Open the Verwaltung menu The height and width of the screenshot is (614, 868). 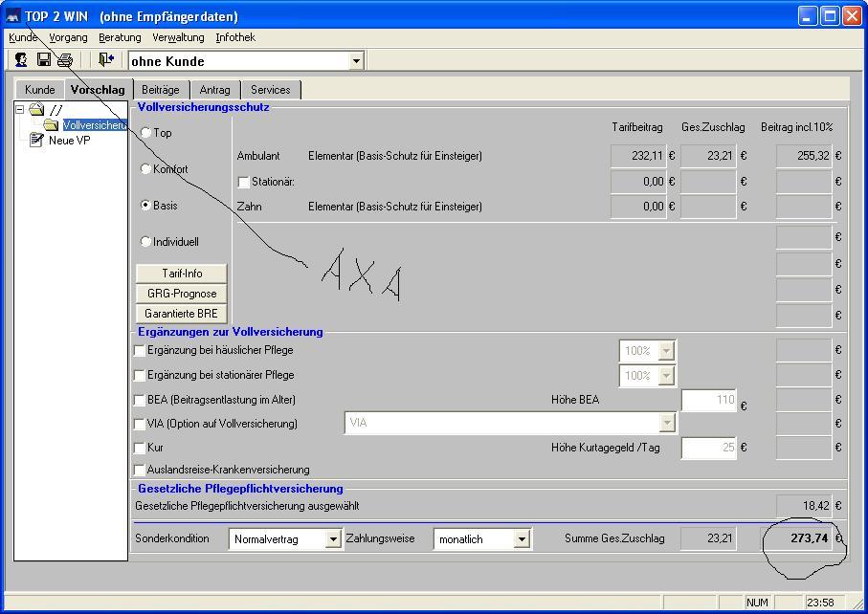pos(178,37)
